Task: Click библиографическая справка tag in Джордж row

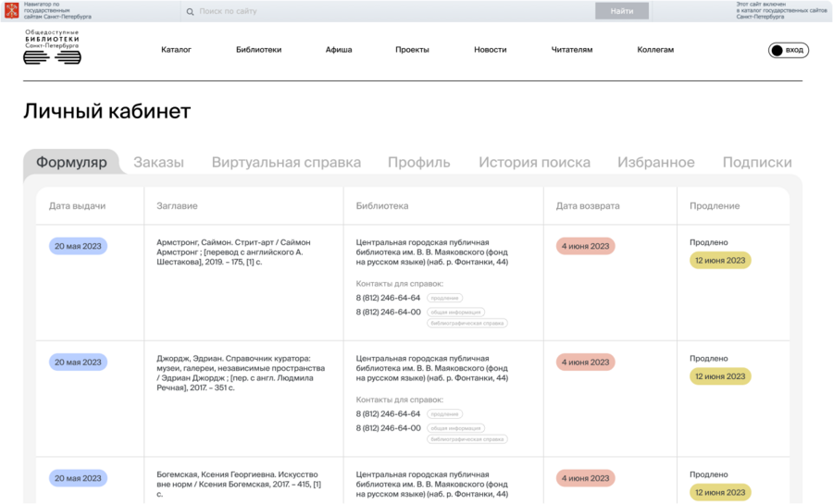Action: [467, 439]
